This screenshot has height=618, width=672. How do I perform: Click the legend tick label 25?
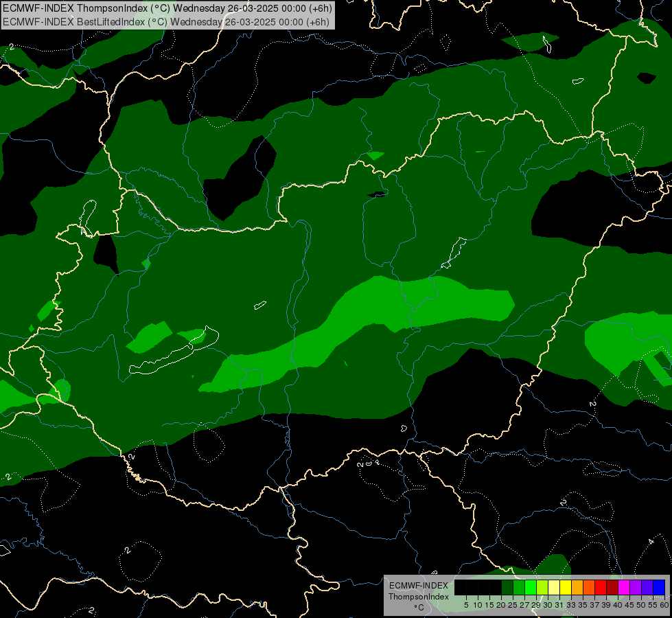[513, 605]
